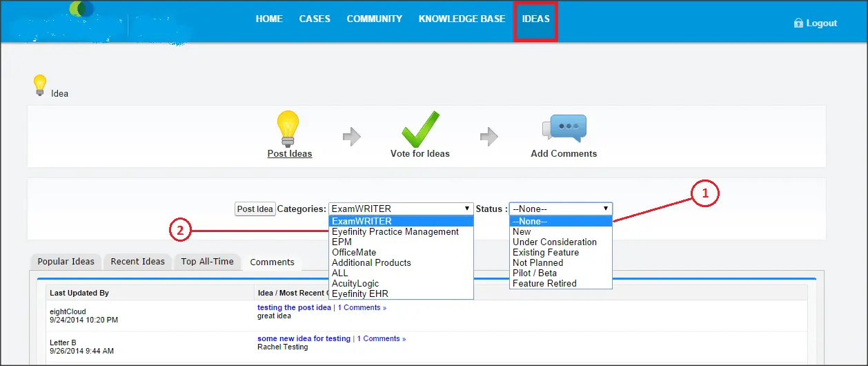Click the 9/26/2014 9:44 AM timestamp
The width and height of the screenshot is (868, 366).
click(81, 351)
